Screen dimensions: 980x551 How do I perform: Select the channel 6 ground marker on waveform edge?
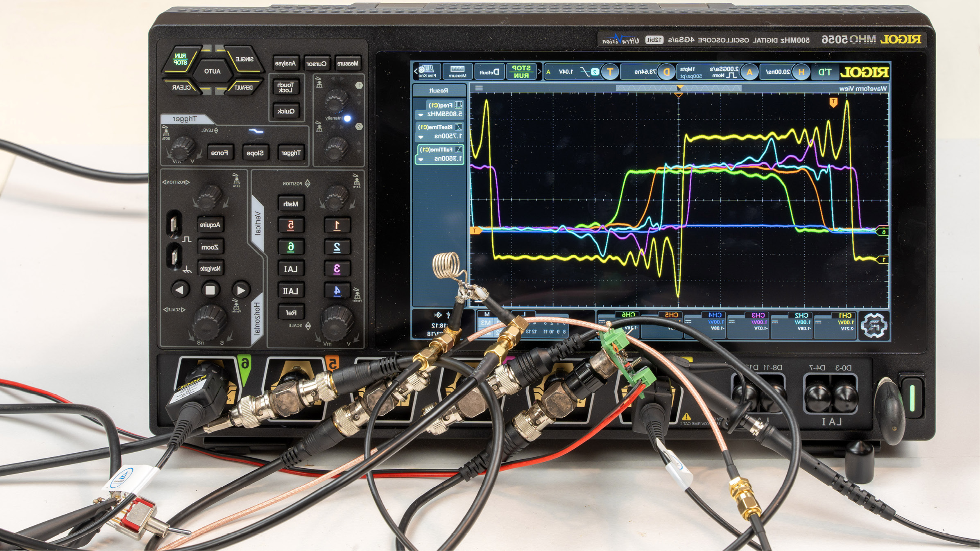point(883,232)
